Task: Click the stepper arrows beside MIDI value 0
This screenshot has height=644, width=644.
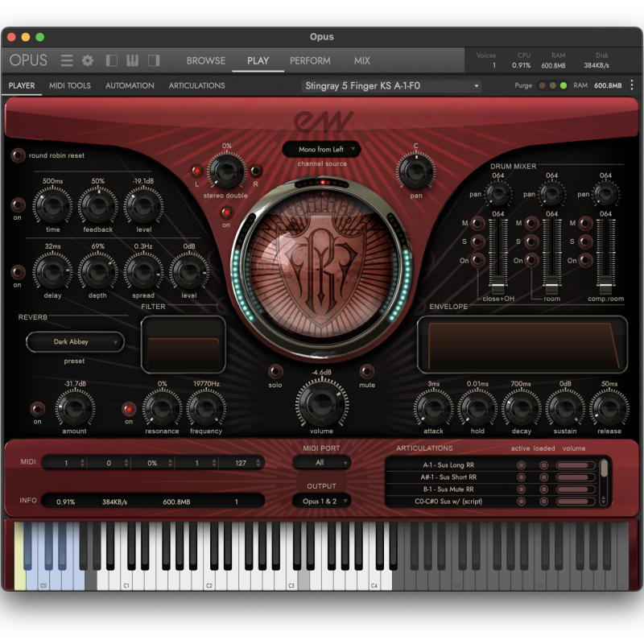Action: (x=126, y=463)
